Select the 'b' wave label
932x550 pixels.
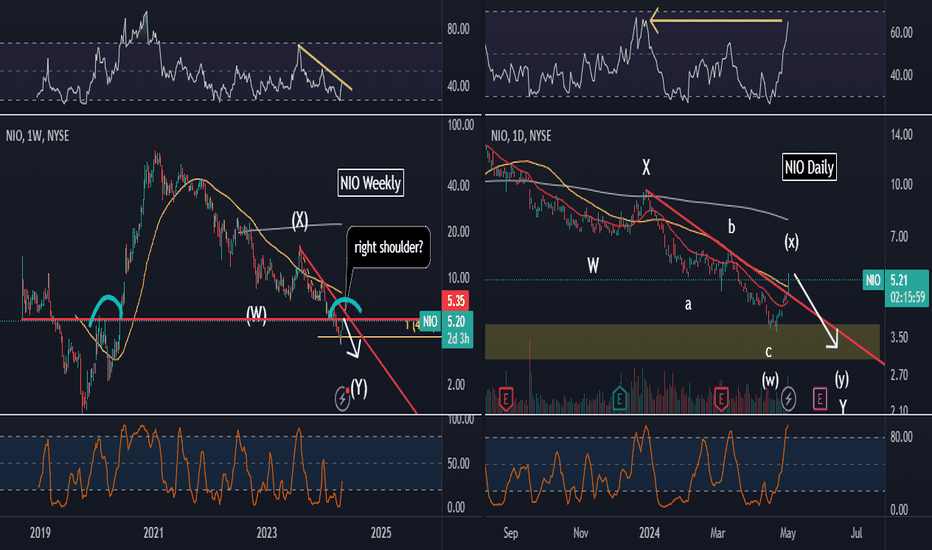[732, 227]
